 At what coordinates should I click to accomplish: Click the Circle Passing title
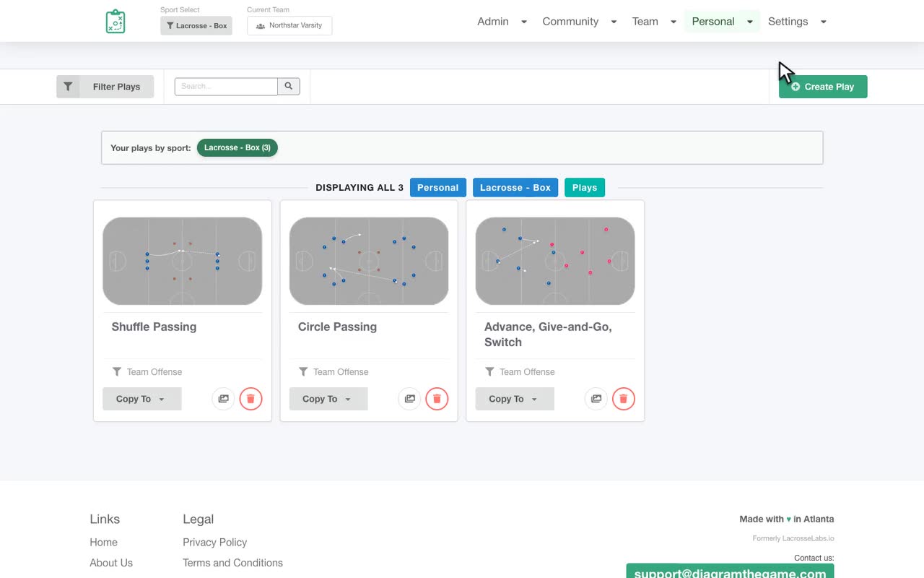click(337, 327)
